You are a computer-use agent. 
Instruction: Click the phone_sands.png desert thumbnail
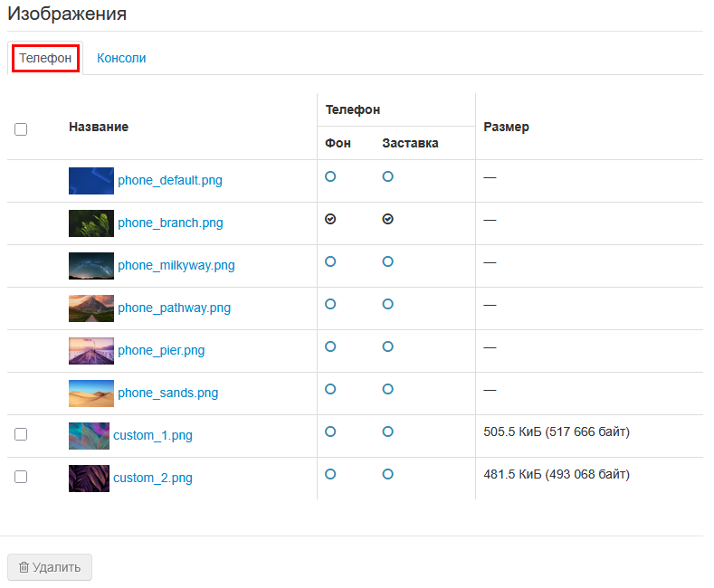90,393
